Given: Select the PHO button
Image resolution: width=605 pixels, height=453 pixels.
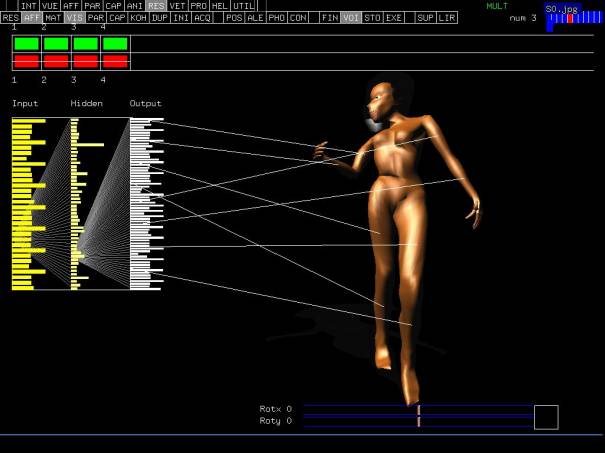Looking at the screenshot, I should pyautogui.click(x=276, y=18).
